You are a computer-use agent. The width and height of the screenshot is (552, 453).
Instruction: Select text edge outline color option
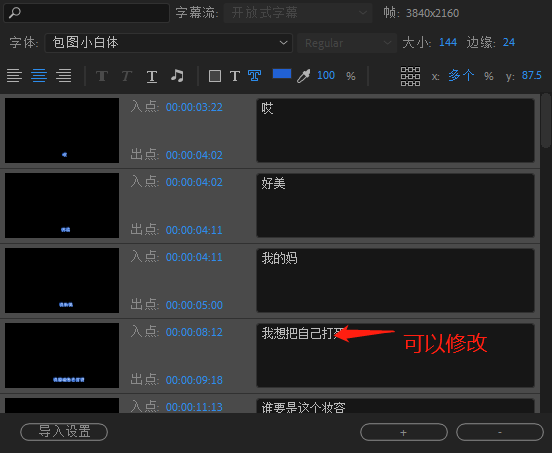click(255, 76)
